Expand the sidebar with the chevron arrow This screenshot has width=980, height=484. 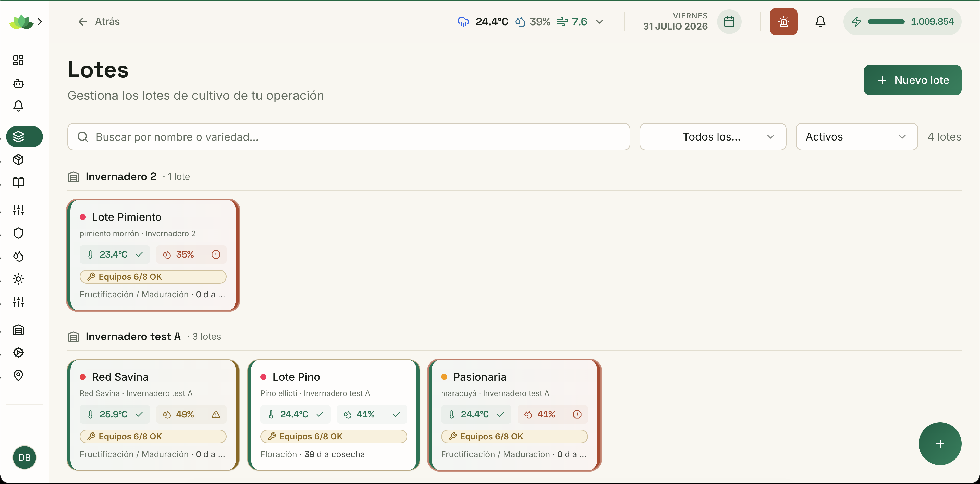[x=40, y=22]
